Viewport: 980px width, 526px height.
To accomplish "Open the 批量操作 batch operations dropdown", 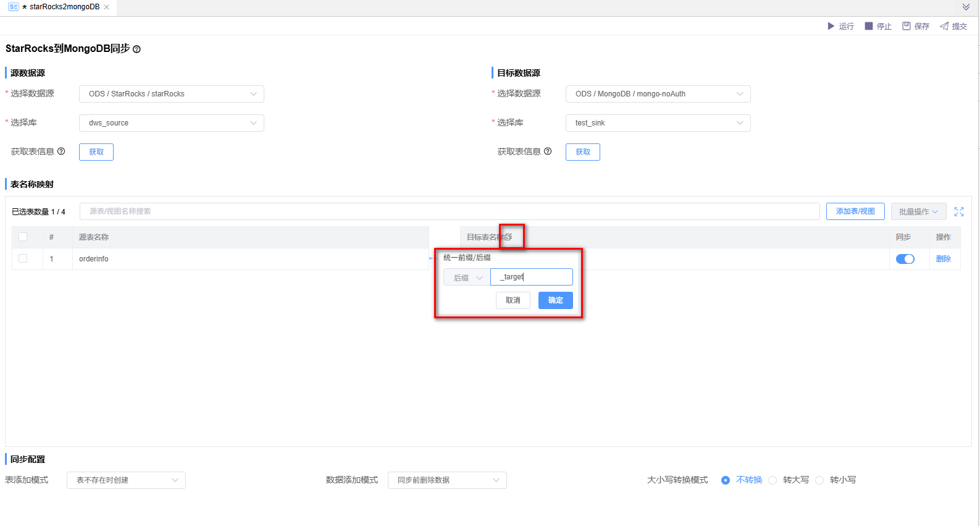I will click(x=918, y=211).
